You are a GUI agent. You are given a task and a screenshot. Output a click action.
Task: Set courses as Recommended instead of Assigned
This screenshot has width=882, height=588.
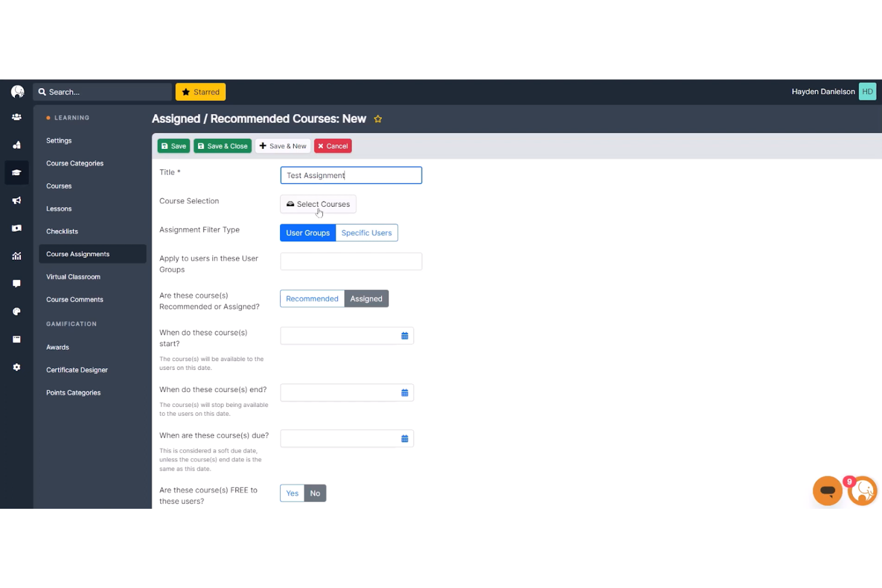coord(312,298)
